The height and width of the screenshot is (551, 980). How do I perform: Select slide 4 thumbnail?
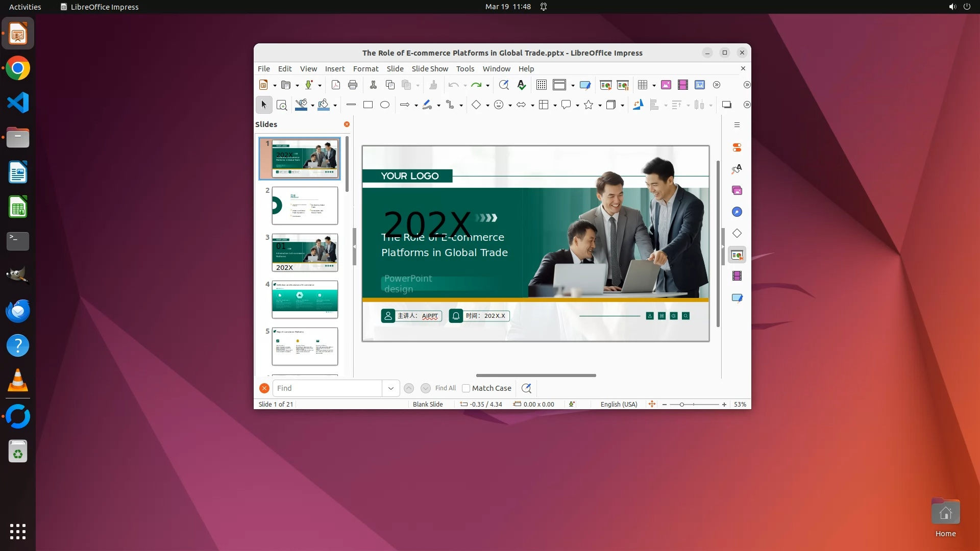click(305, 299)
